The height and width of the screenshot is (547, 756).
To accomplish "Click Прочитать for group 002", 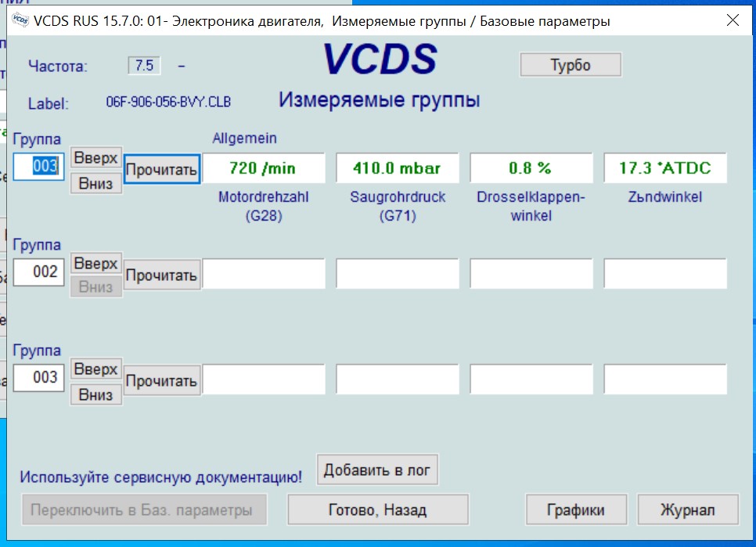I will 161,275.
